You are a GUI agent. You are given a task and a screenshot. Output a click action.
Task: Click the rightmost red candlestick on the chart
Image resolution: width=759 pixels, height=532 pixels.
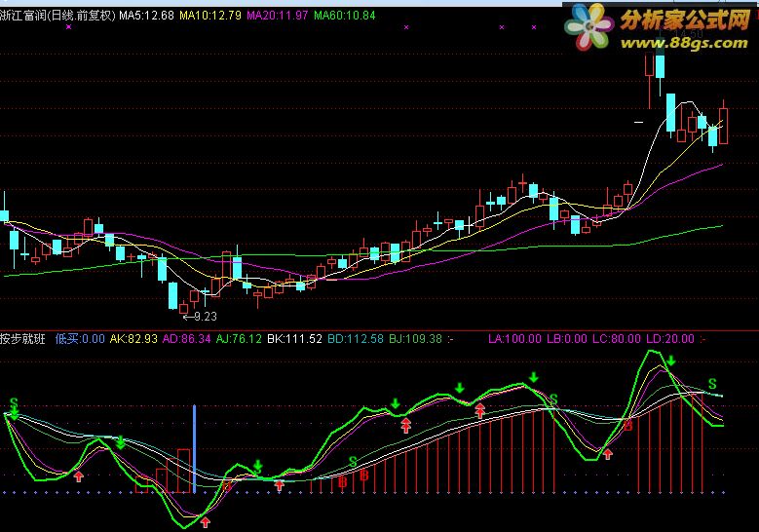pos(723,124)
